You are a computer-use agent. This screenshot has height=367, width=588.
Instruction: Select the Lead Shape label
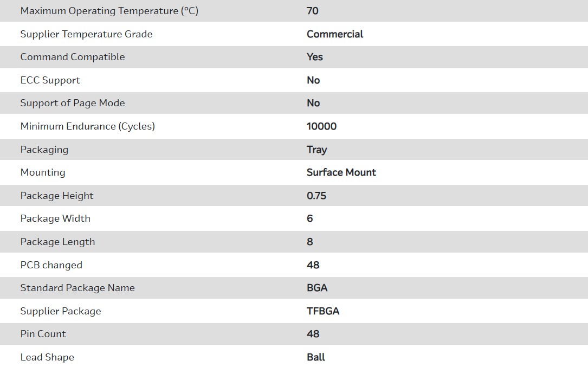click(x=47, y=357)
